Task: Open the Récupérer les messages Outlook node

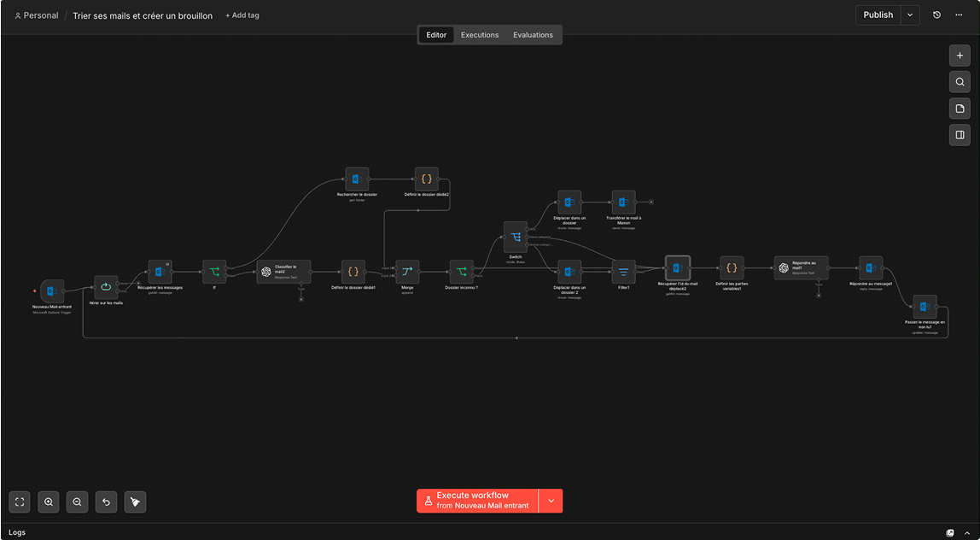Action: tap(160, 273)
